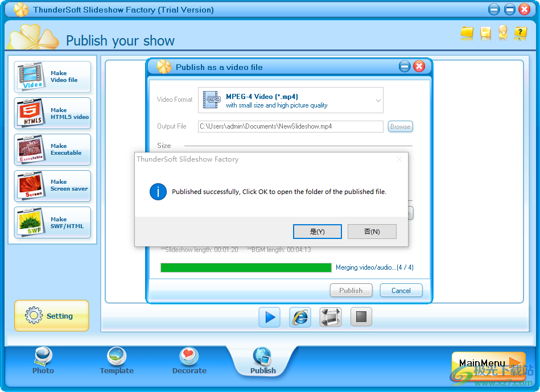Screen dimensions: 540x392
Task: Open the Setting button with gear
Action: [x=52, y=316]
